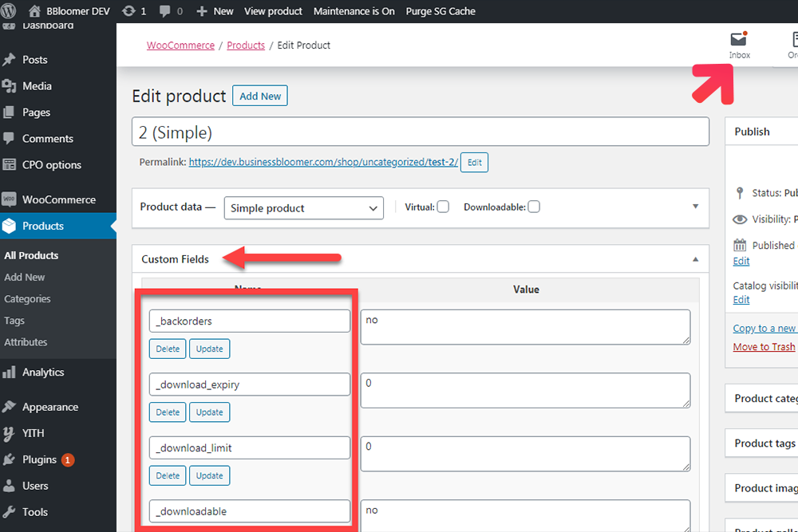Click Edit link under Published date
This screenshot has height=532, width=798.
point(741,261)
